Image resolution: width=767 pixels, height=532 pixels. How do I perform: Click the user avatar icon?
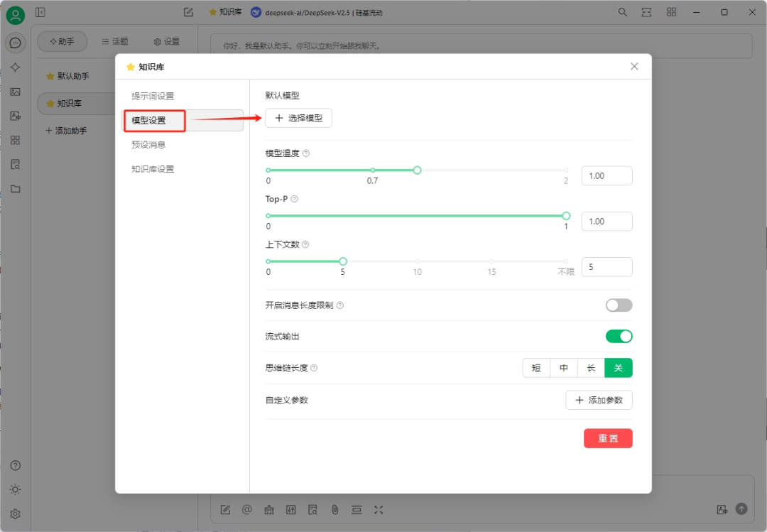15,15
